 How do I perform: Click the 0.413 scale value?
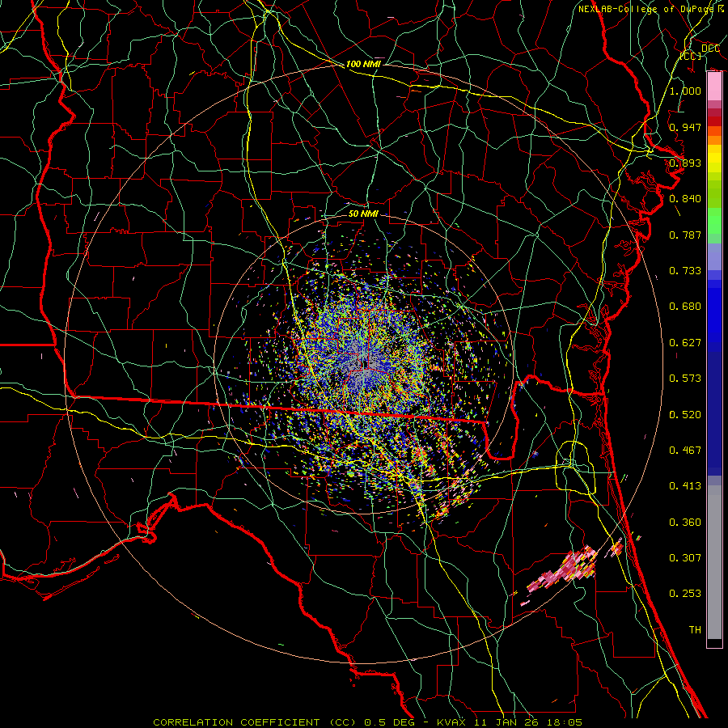(685, 486)
